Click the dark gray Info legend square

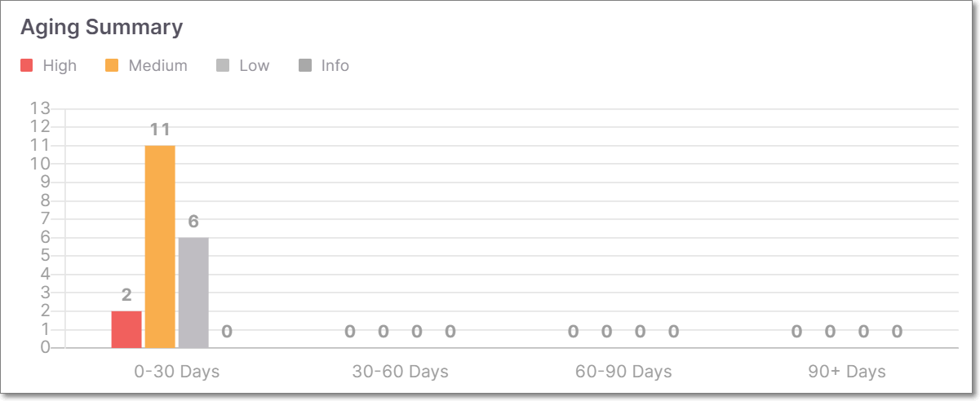[x=305, y=66]
